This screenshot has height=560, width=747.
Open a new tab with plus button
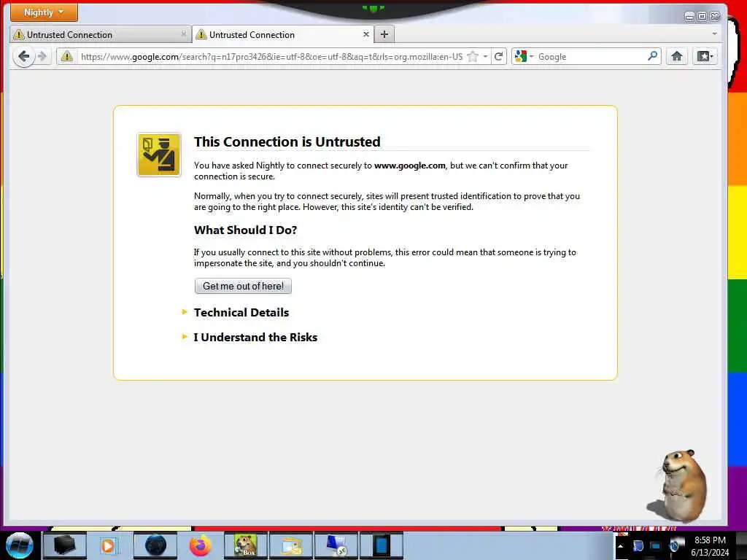(x=384, y=34)
